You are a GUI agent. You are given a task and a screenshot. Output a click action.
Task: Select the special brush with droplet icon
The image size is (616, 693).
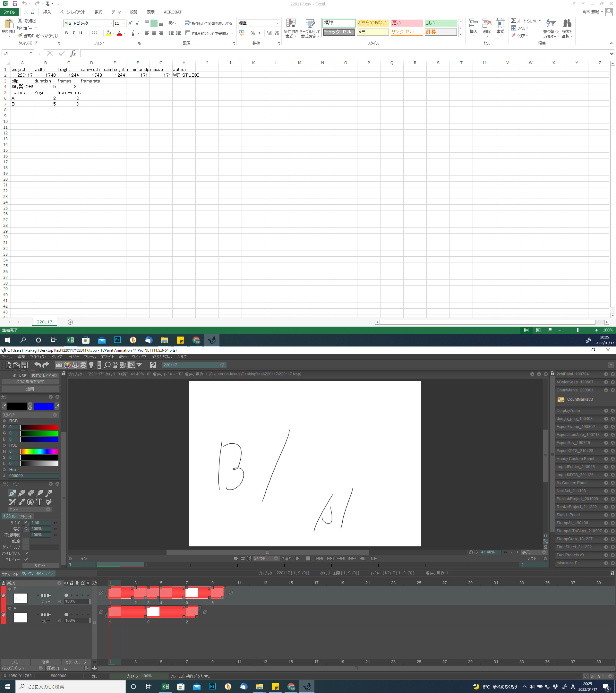30,502
